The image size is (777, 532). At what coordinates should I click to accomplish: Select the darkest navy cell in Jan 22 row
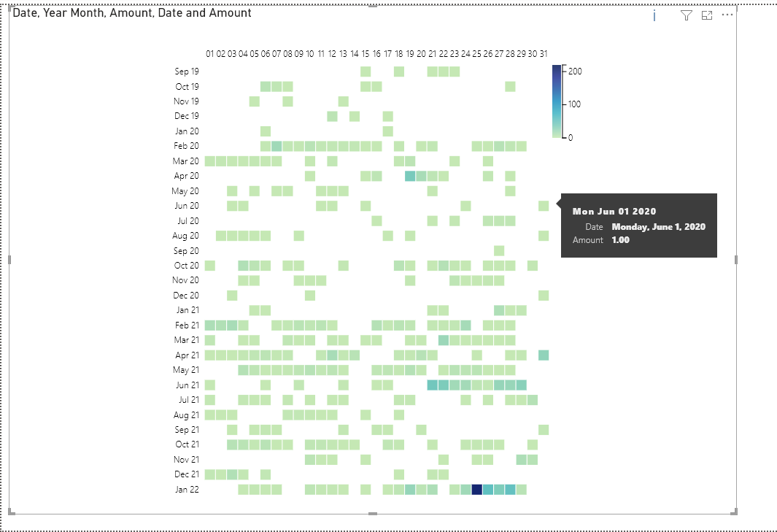478,490
